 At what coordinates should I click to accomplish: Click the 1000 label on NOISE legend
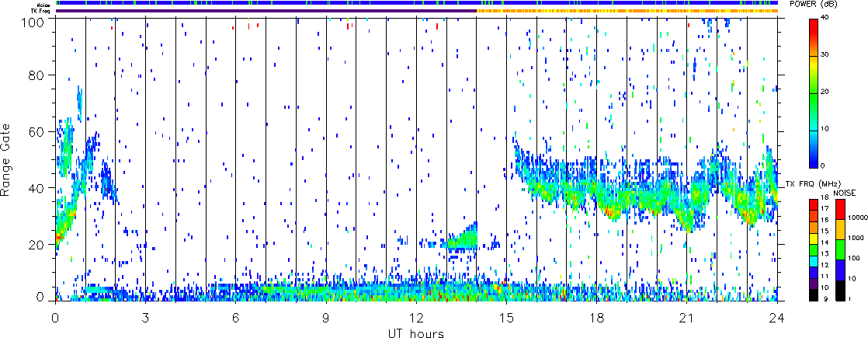click(856, 239)
